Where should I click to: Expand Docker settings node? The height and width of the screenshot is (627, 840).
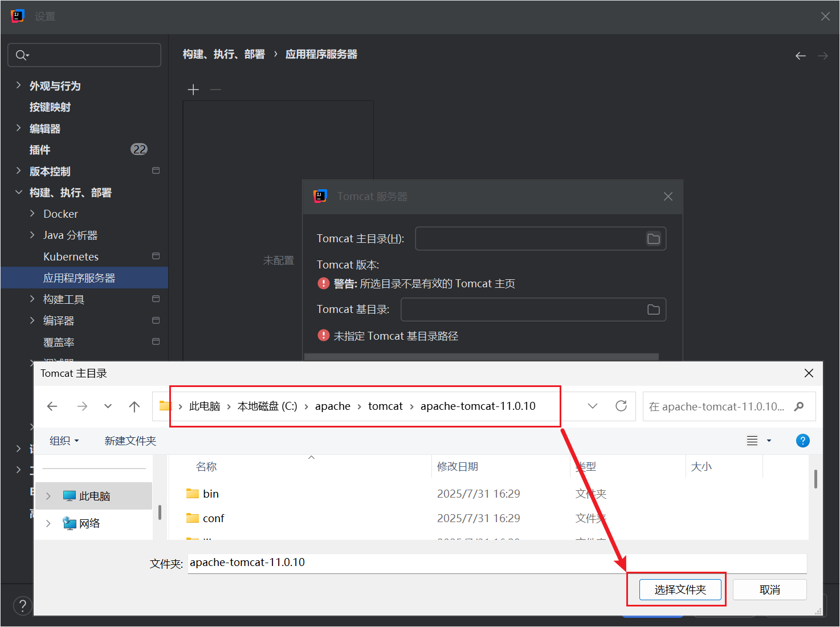32,214
